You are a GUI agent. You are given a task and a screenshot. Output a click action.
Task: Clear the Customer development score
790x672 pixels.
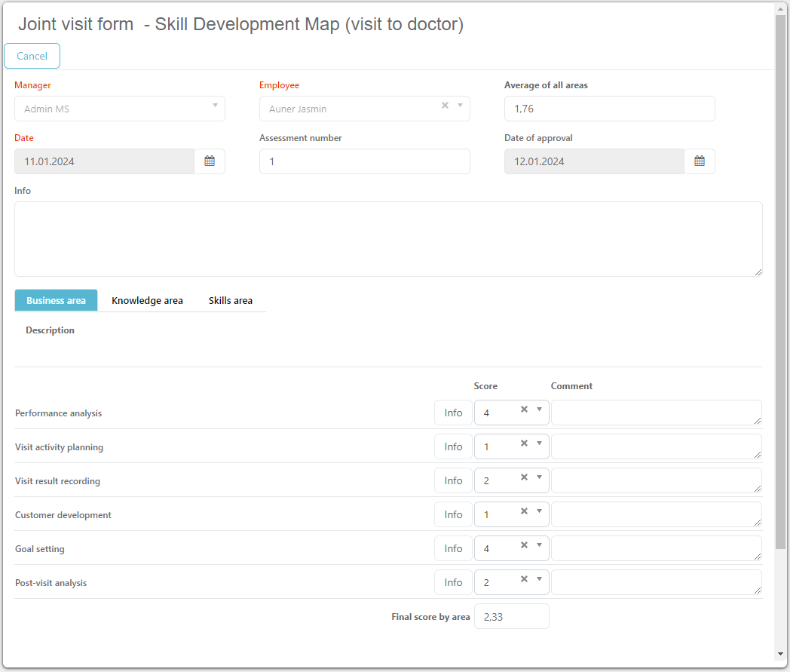[524, 511]
